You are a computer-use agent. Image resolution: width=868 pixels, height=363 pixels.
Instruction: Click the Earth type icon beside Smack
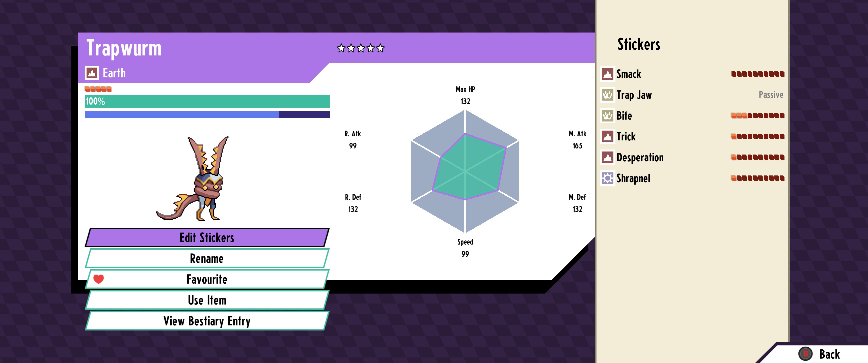click(607, 74)
